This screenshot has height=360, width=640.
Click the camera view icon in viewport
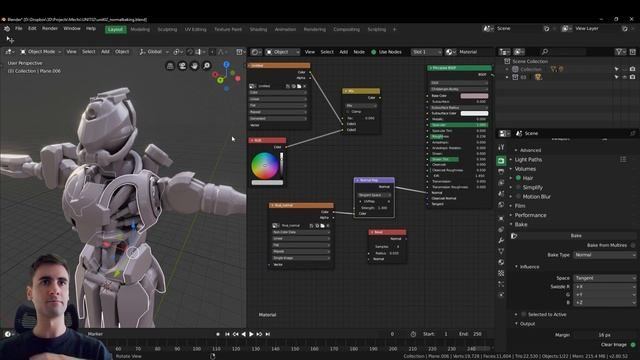tap(182, 66)
